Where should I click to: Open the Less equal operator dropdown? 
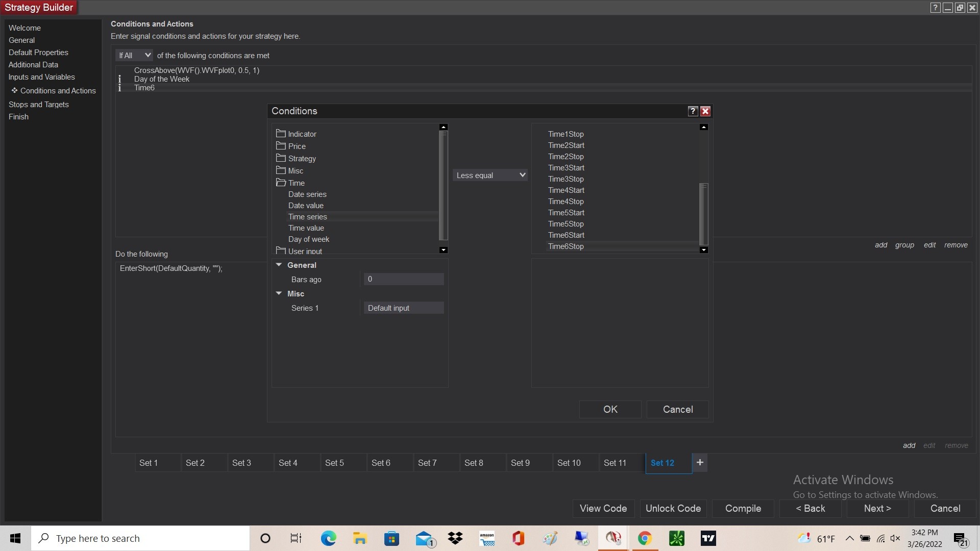click(490, 175)
